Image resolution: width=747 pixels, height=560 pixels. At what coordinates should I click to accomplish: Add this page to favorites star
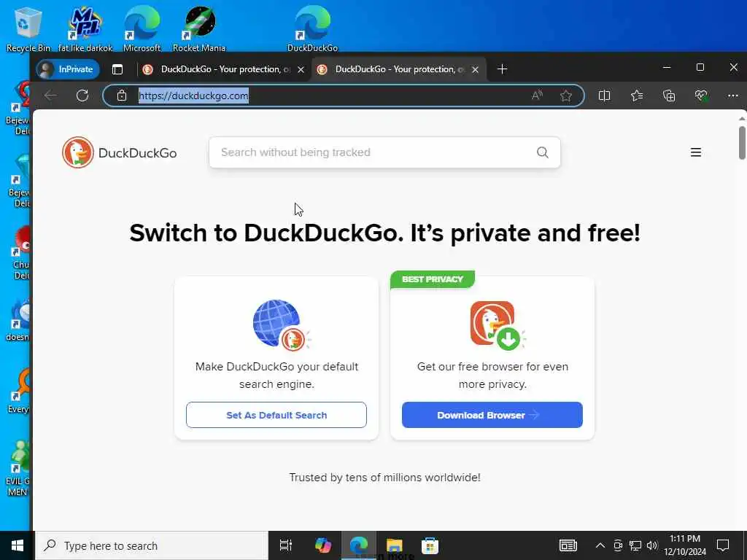(x=565, y=96)
